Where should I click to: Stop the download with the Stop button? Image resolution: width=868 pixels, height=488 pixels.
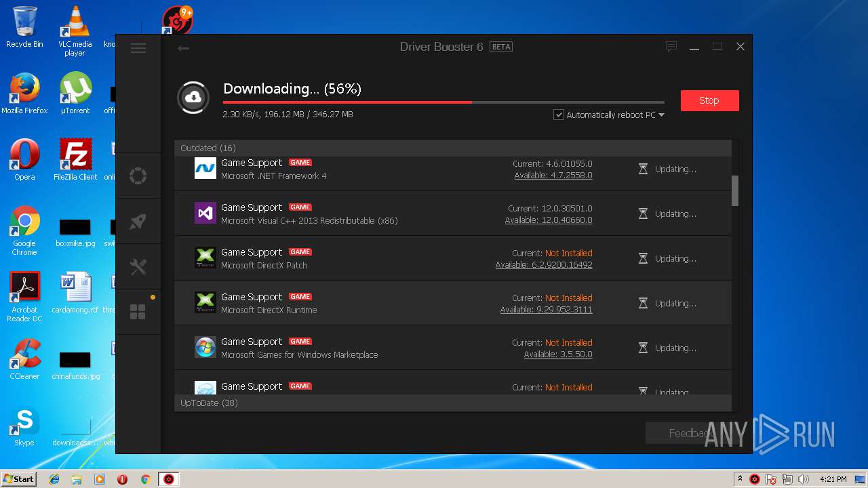click(709, 100)
